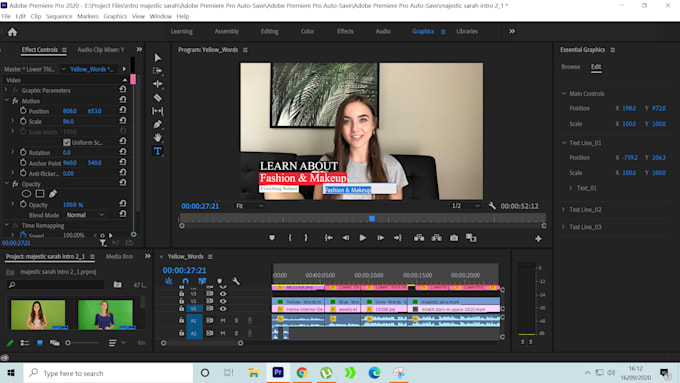This screenshot has height=383, width=680.
Task: Open the Audio Clip Mixer tab
Action: click(101, 49)
